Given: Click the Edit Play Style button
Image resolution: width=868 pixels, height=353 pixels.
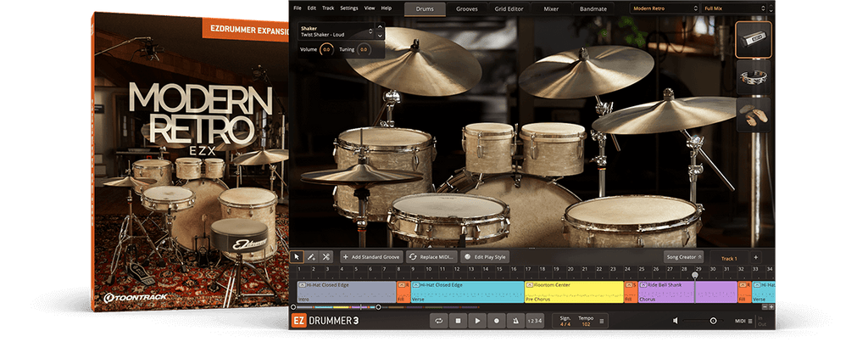Looking at the screenshot, I should [x=485, y=256].
